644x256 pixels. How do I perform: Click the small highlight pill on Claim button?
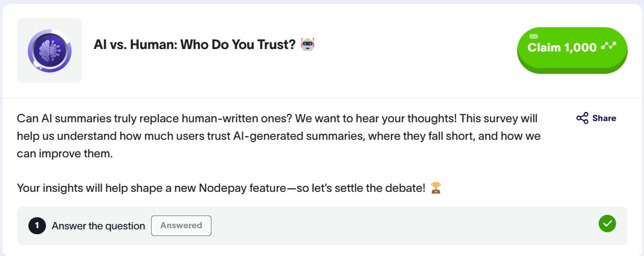coord(533,37)
